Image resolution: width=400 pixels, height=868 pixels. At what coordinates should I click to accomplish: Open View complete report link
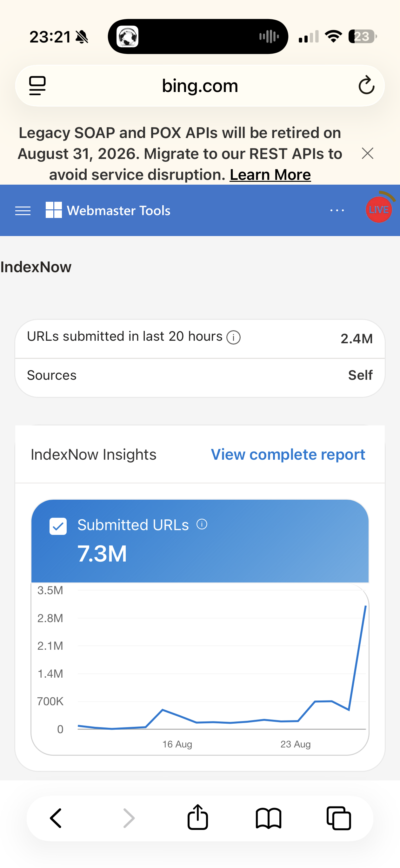point(288,455)
